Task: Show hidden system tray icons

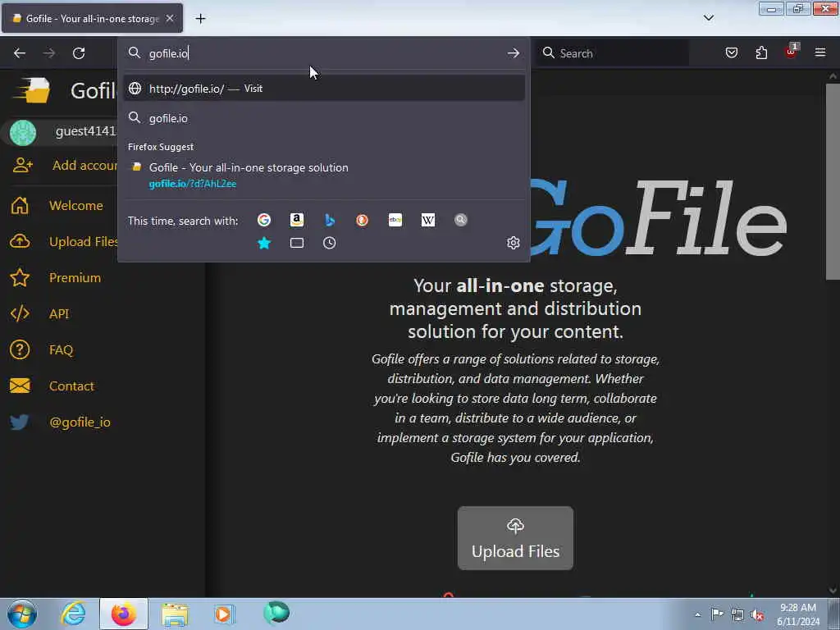Action: coord(697,614)
